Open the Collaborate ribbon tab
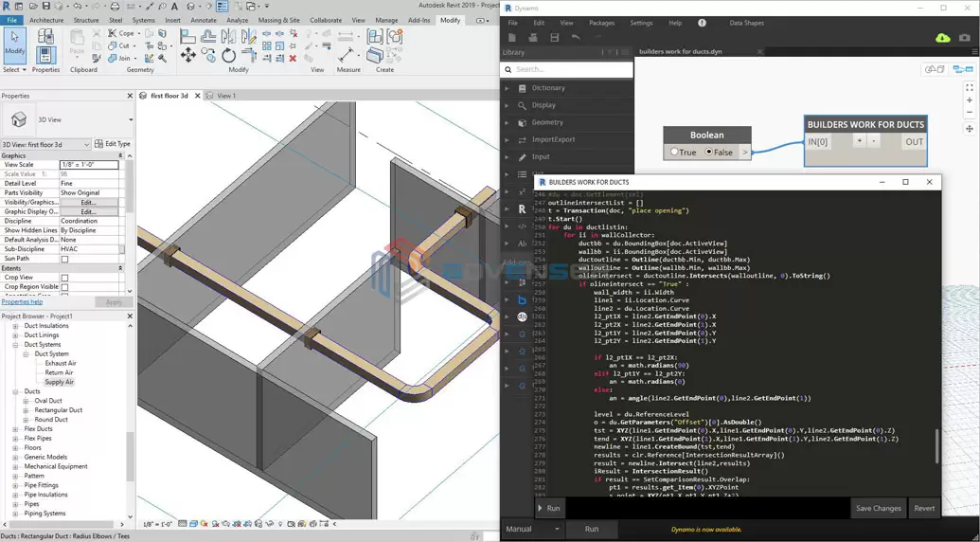The image size is (980, 542). point(326,20)
